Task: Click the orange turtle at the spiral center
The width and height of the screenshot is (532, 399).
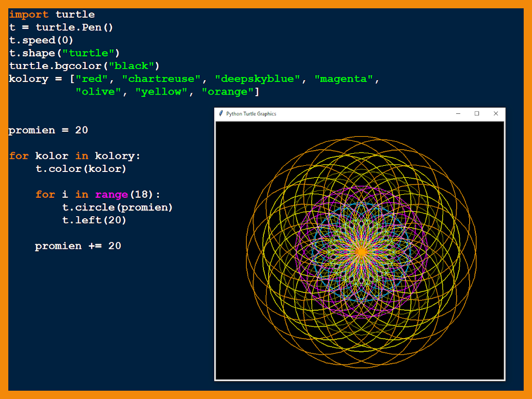Action: click(x=362, y=252)
